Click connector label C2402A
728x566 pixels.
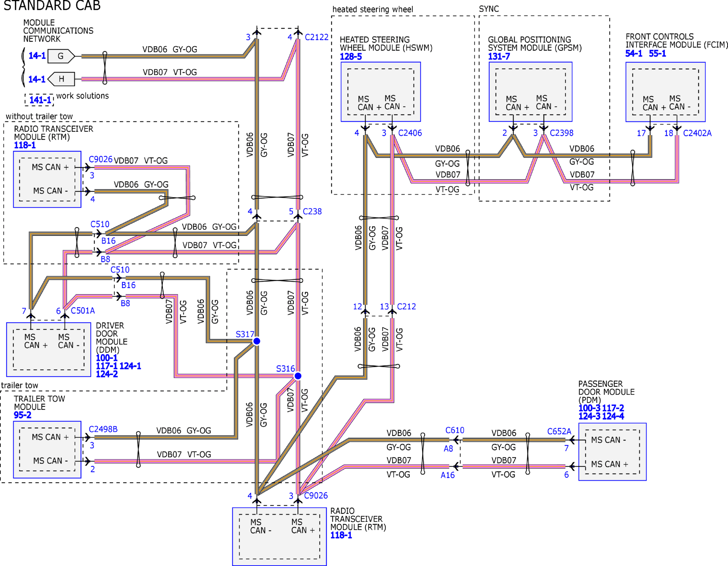coord(697,133)
